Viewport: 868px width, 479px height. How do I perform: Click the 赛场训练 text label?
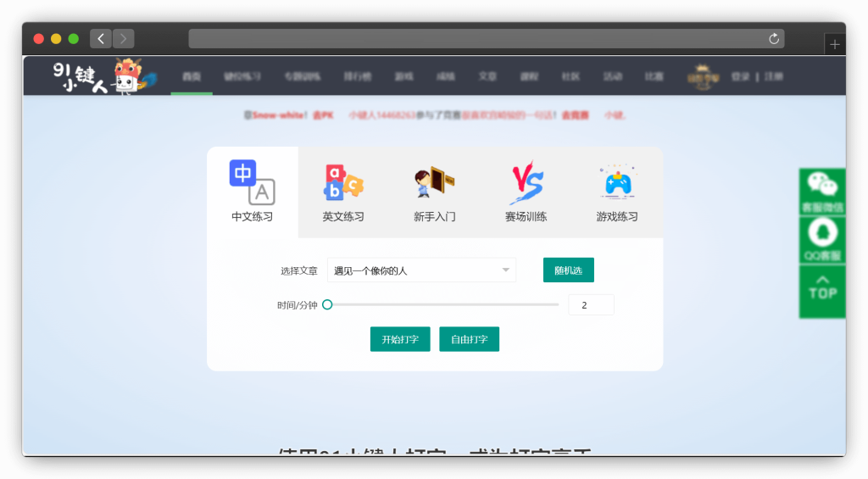[526, 216]
